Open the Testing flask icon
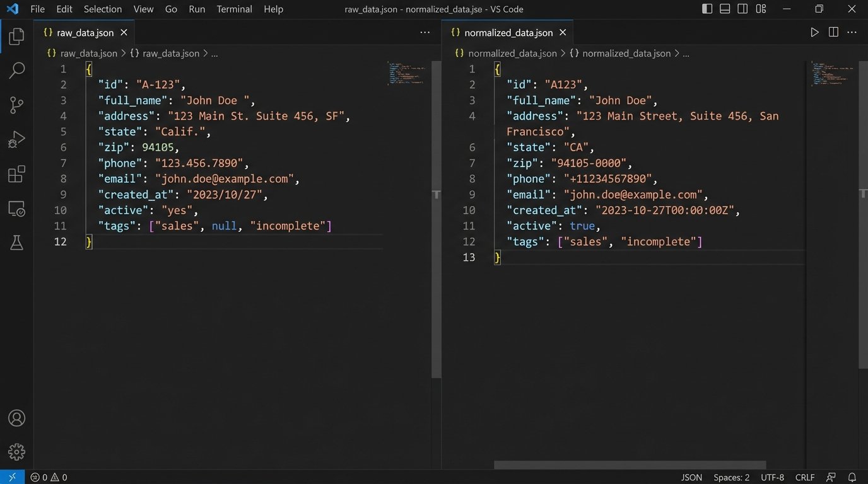This screenshot has width=868, height=484. coord(16,243)
